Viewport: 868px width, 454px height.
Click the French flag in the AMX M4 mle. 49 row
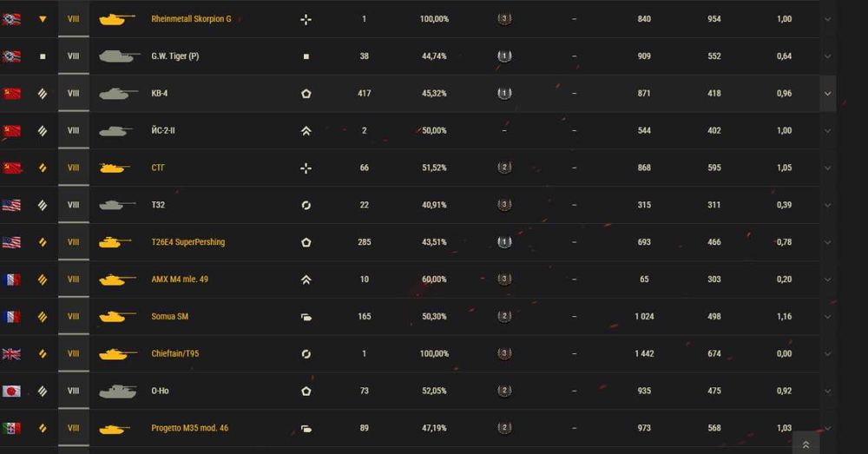(x=11, y=280)
